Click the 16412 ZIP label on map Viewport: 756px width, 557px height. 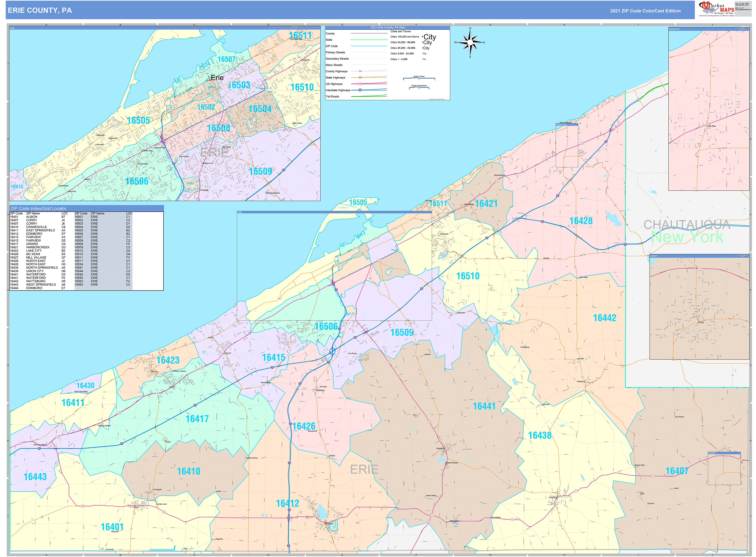tap(287, 504)
